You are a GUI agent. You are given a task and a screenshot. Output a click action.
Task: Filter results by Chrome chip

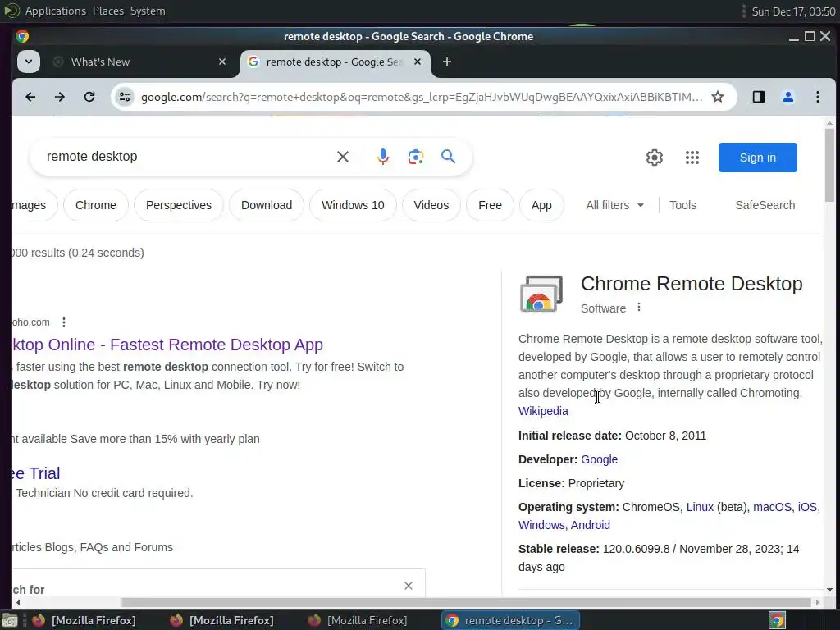pyautogui.click(x=96, y=205)
